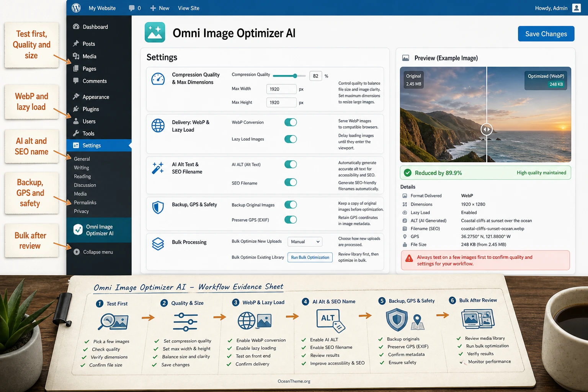Click the WordPress logo icon
This screenshot has height=392, width=588.
(76, 8)
